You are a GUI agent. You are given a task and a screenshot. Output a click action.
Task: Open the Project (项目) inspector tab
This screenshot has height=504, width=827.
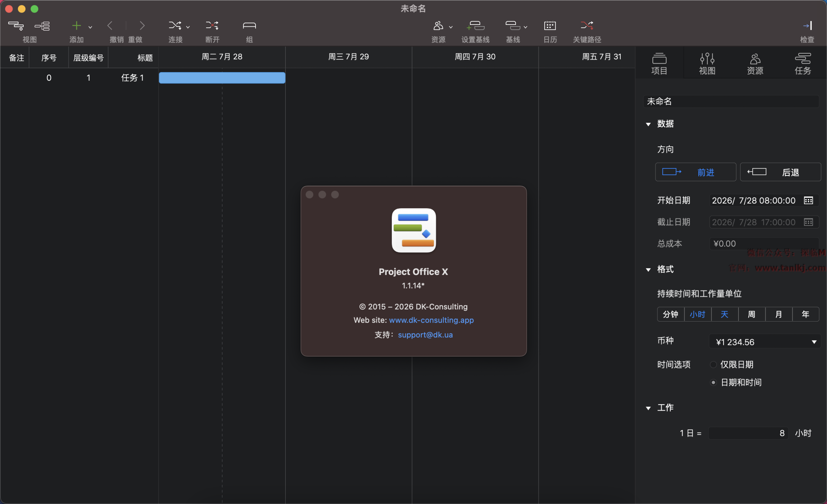point(659,63)
